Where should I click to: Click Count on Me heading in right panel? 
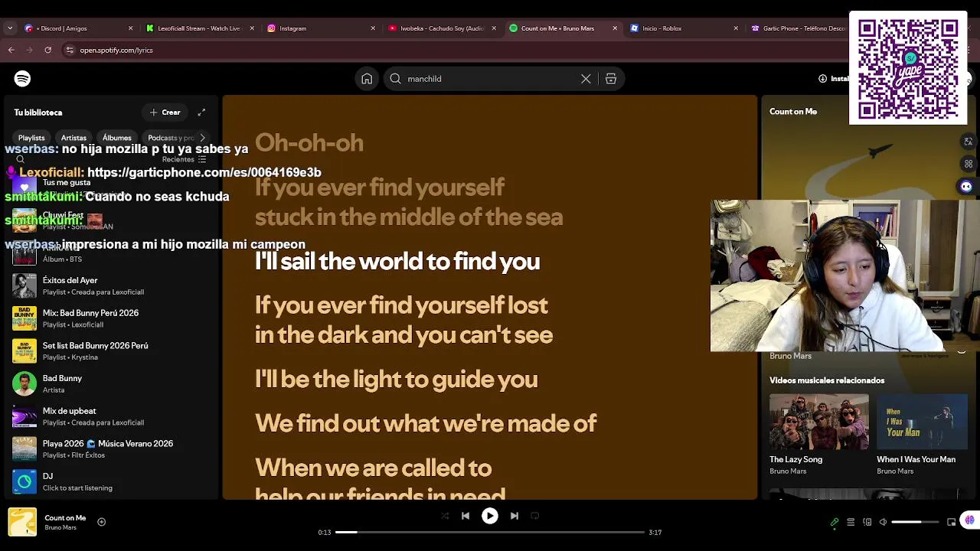pyautogui.click(x=793, y=112)
